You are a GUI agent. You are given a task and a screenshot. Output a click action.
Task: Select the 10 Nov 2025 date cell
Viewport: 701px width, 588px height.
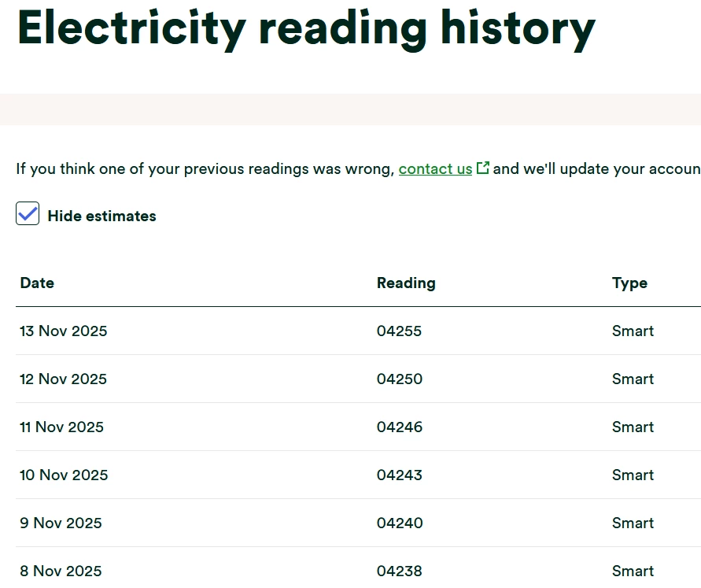pyautogui.click(x=64, y=475)
